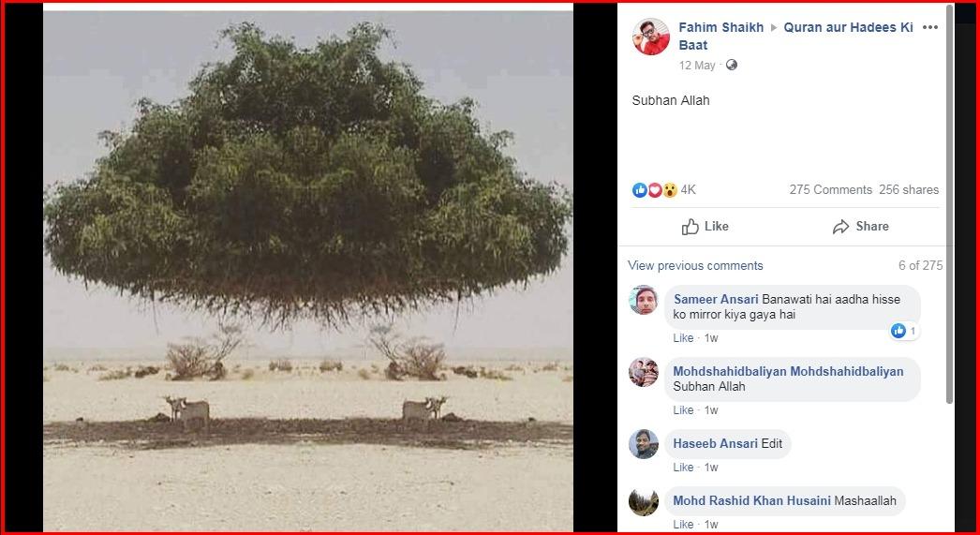This screenshot has width=980, height=535.
Task: Open the 275 Comments link
Action: tap(830, 190)
